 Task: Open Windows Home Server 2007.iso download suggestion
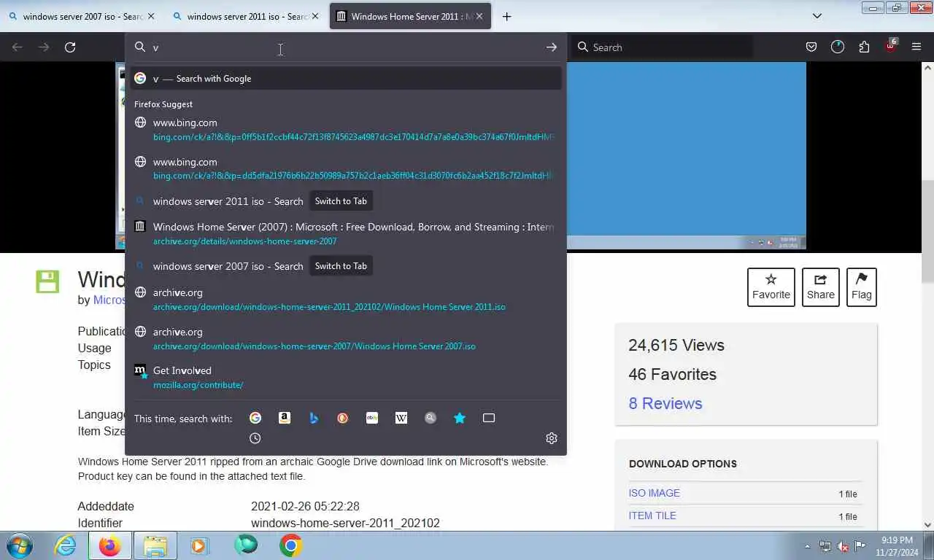pos(346,338)
